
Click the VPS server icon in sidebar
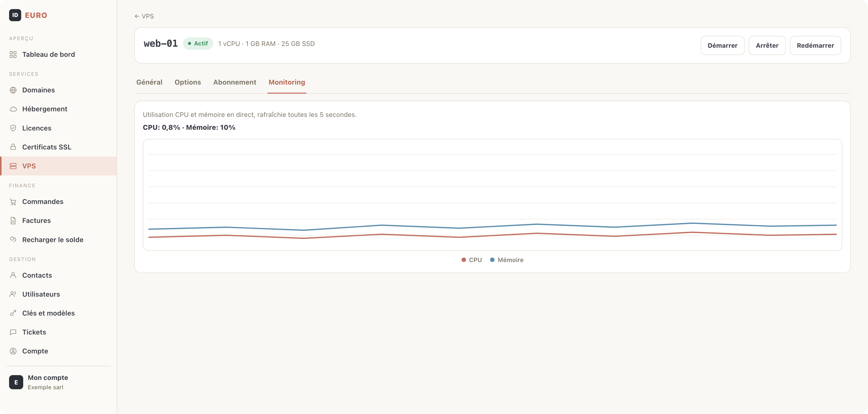click(13, 166)
